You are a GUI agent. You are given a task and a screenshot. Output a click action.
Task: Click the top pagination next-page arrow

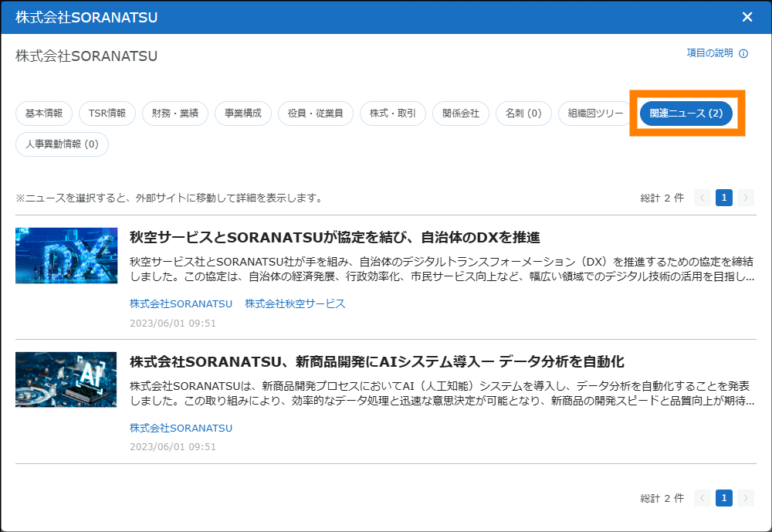746,198
